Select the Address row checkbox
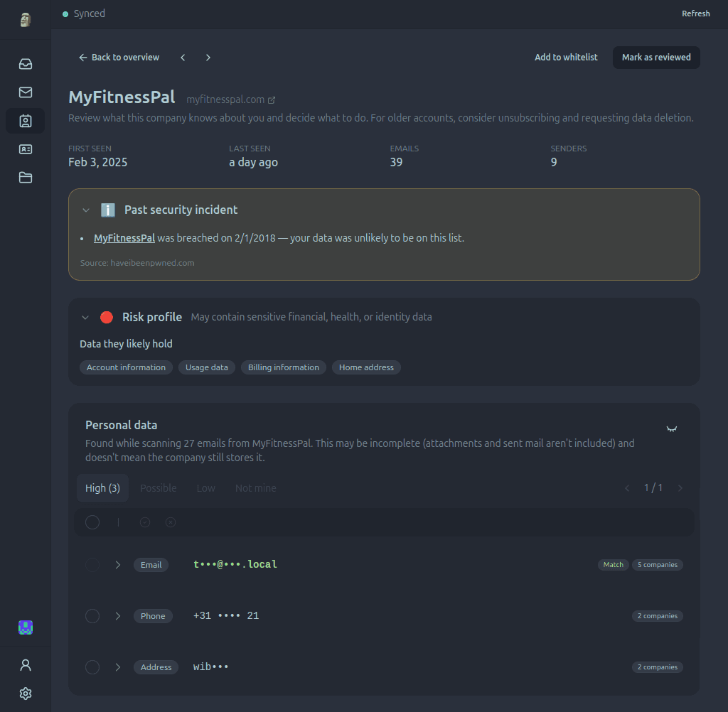Screen dimensions: 728x712 point(92,667)
